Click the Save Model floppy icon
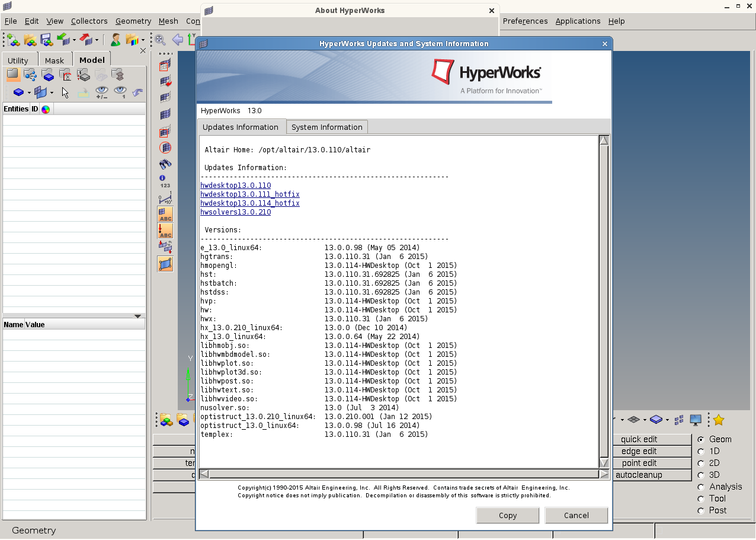 tap(47, 40)
